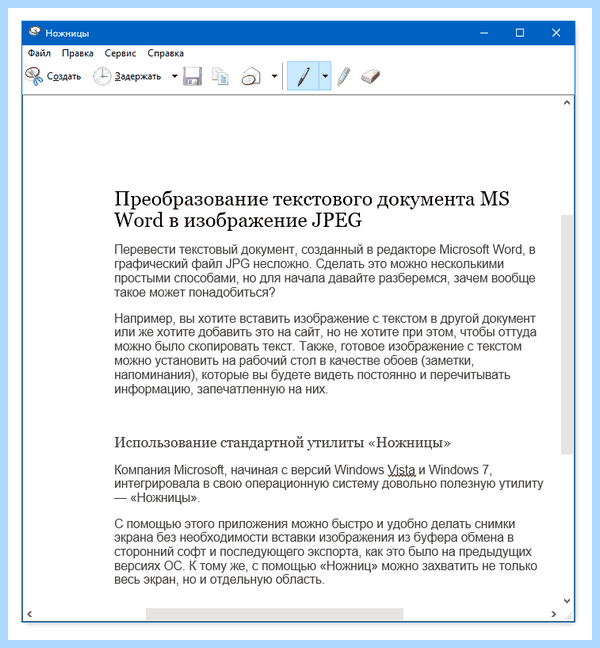The width and height of the screenshot is (600, 648).
Task: Click the Ножницы app icon in title bar
Action: click(x=35, y=32)
